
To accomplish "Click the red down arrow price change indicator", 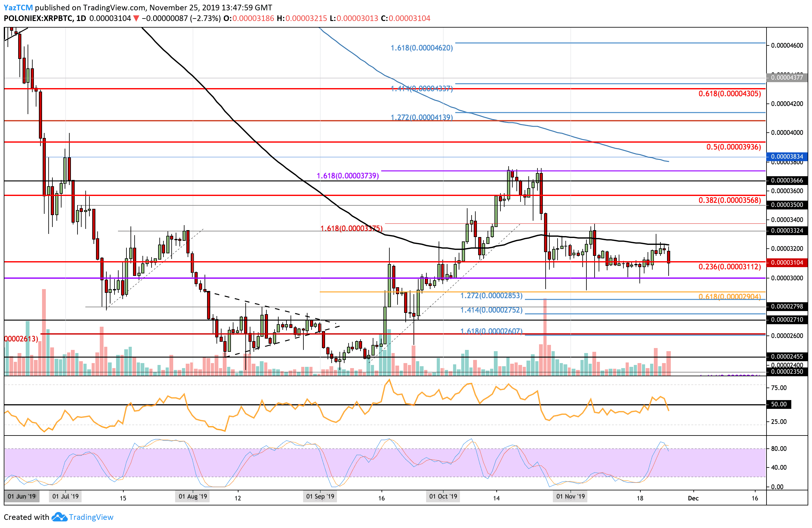I will tap(136, 18).
